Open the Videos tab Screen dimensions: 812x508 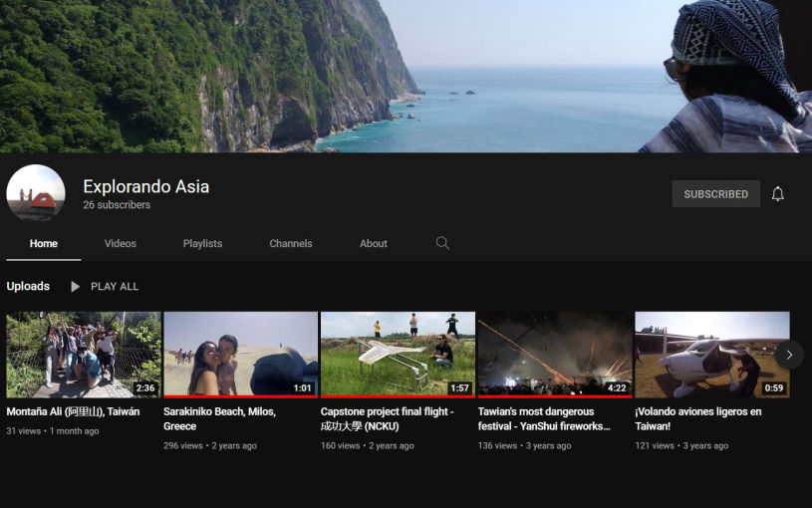pyautogui.click(x=121, y=243)
